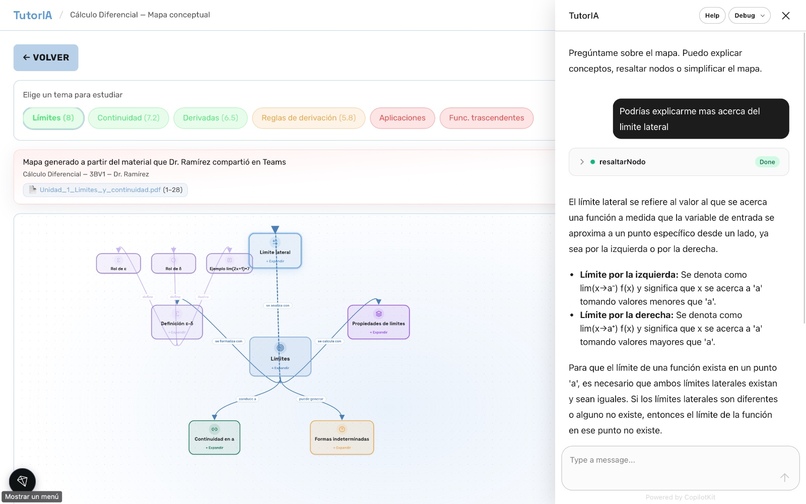The height and width of the screenshot is (504, 806).
Task: Expand the Formas indeterminadas node
Action: [x=342, y=448]
